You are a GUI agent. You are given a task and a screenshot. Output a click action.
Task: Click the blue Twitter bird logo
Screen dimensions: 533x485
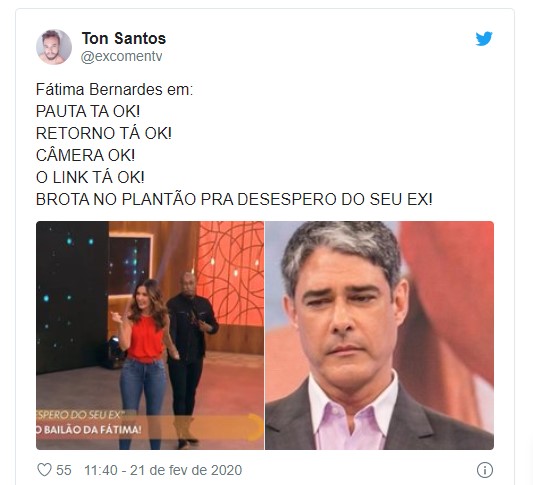click(x=484, y=38)
